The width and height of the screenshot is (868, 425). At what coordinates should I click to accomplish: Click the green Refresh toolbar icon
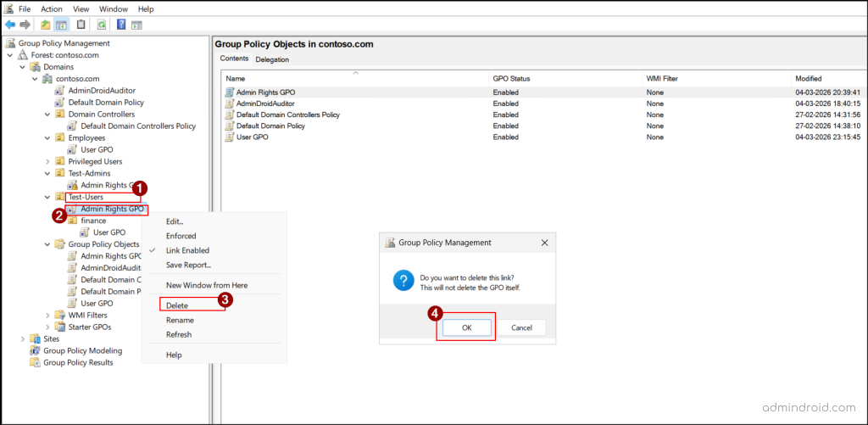[102, 25]
